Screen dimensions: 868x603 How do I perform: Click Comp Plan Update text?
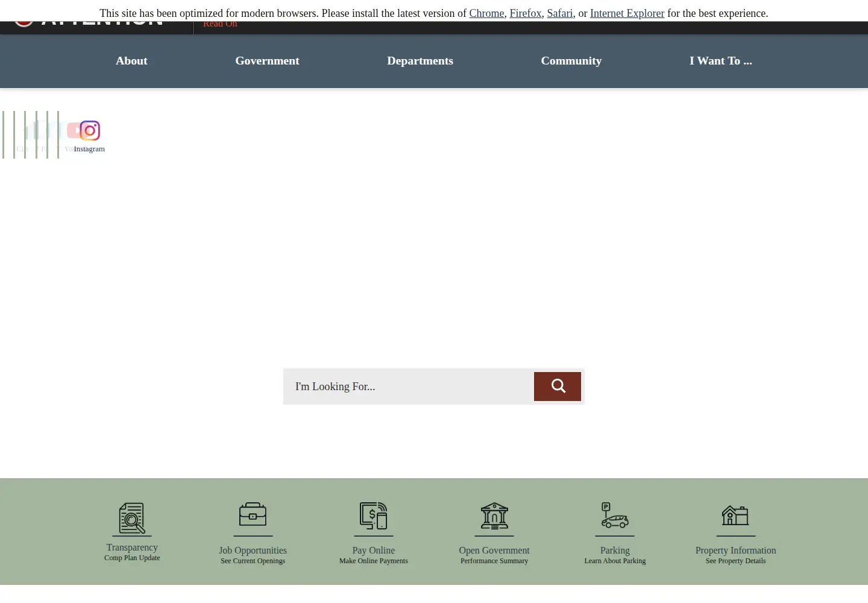pos(132,558)
